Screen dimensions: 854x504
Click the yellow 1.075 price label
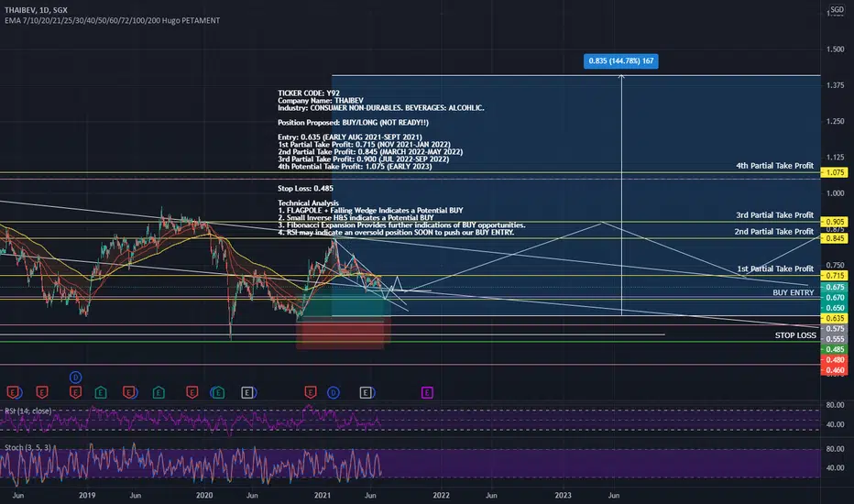[835, 172]
